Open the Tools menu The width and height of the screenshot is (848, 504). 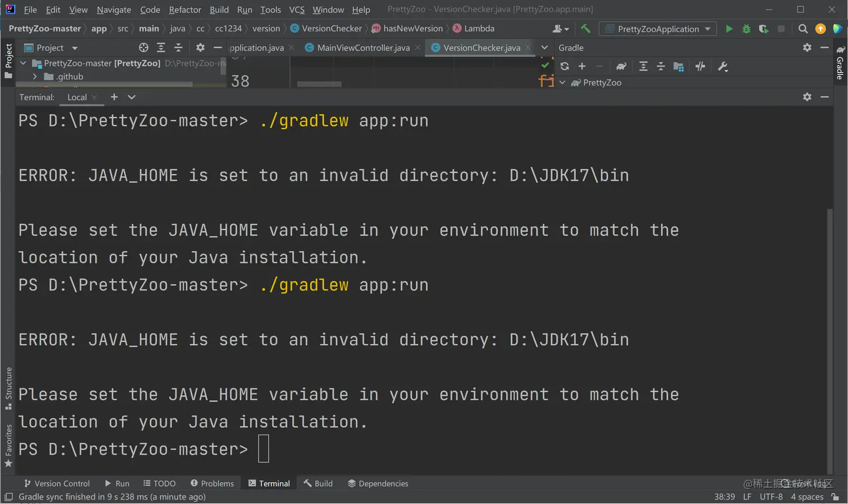coord(270,10)
